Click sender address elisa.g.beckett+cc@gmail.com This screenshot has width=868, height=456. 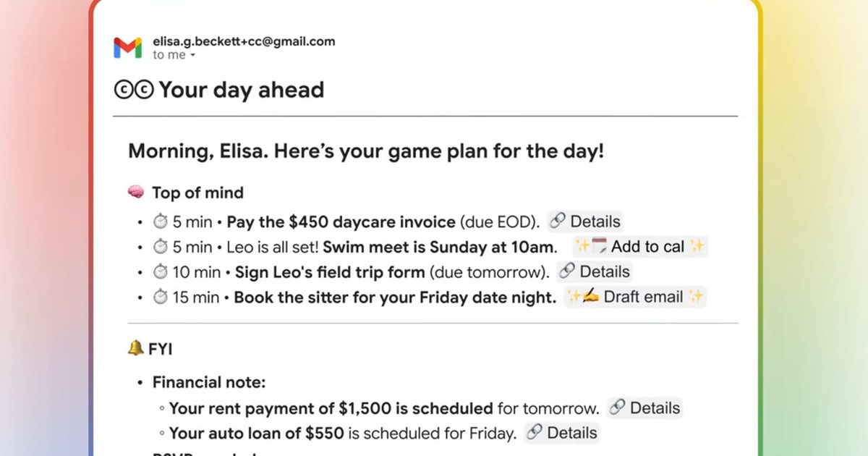pos(244,41)
